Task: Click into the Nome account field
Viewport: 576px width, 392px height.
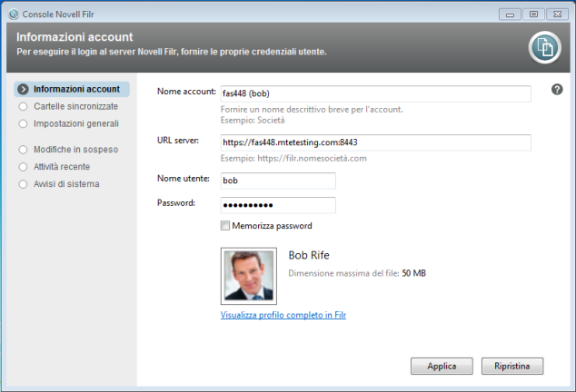Action: click(x=375, y=93)
